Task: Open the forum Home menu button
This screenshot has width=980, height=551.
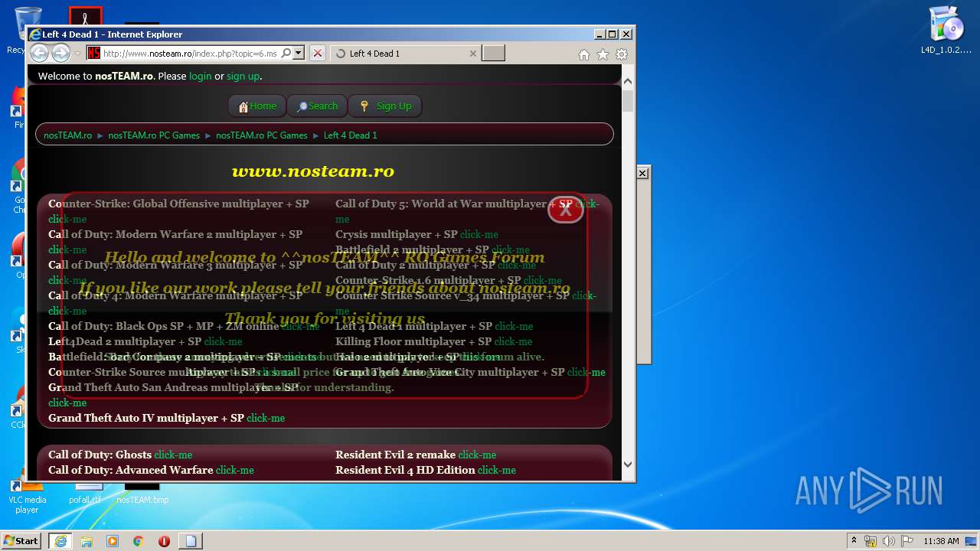Action: point(257,106)
